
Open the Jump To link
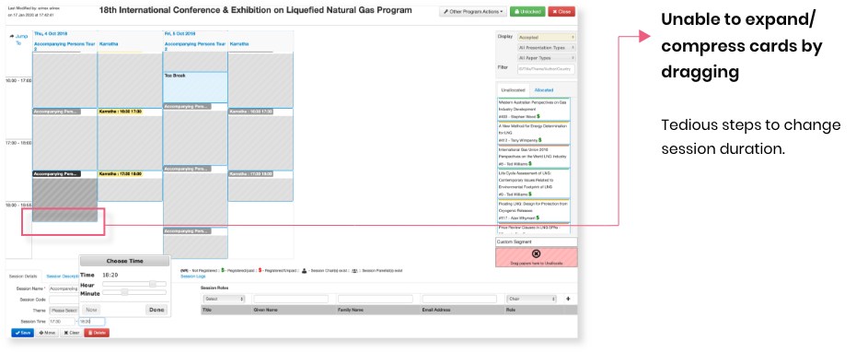coord(18,40)
